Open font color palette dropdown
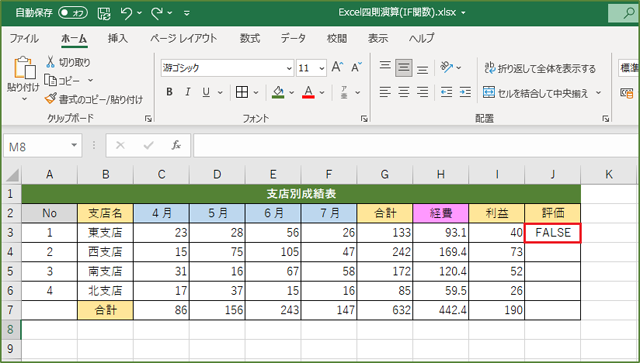This screenshot has height=363, width=640. (x=322, y=93)
